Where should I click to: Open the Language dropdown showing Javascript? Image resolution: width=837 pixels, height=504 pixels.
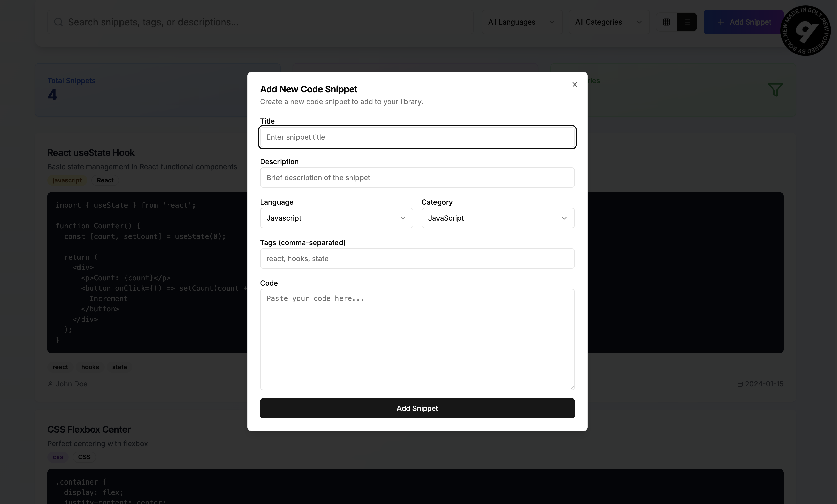click(x=336, y=218)
